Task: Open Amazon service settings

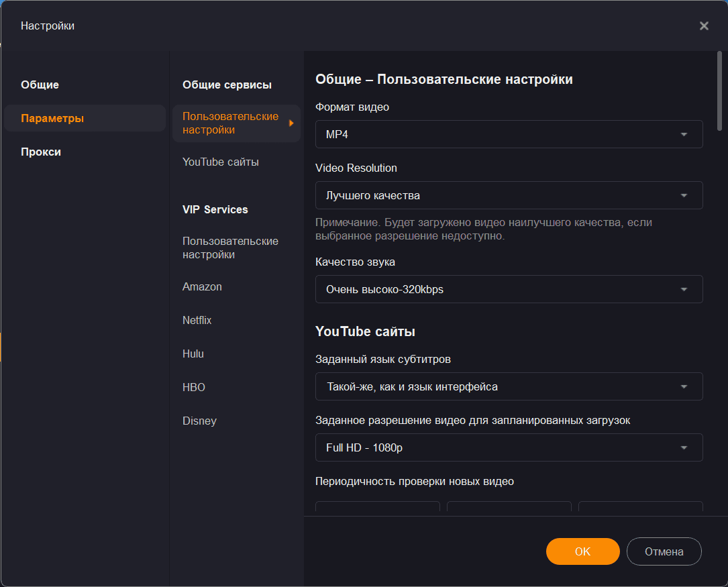Action: point(202,287)
